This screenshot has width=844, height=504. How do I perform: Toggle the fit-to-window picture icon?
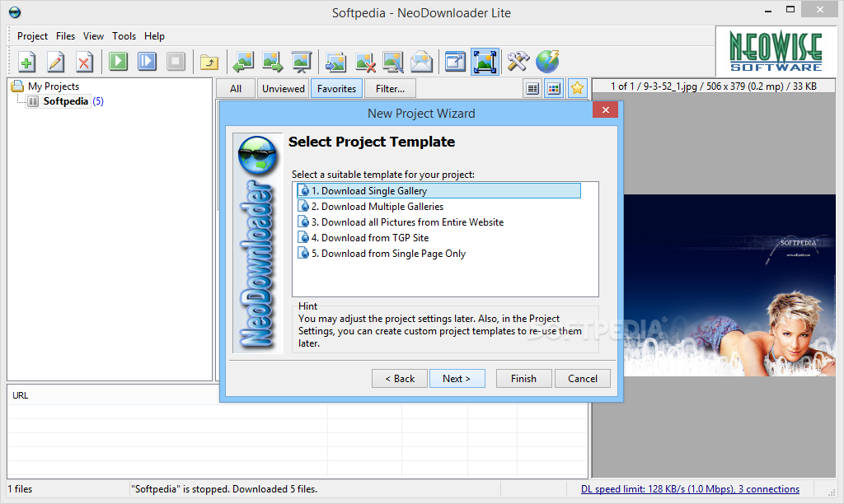pyautogui.click(x=485, y=61)
